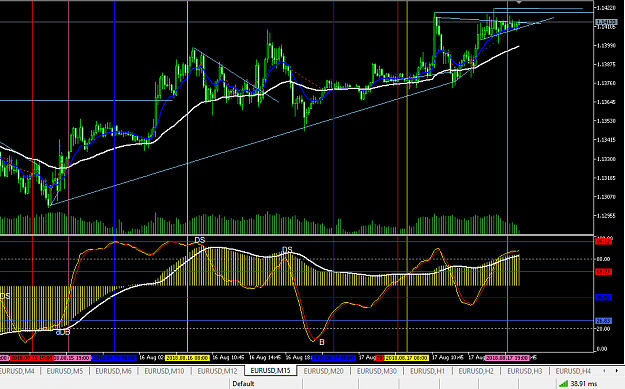Click the 20.00 indicator level label
The height and width of the screenshot is (389, 625).
coord(603,329)
